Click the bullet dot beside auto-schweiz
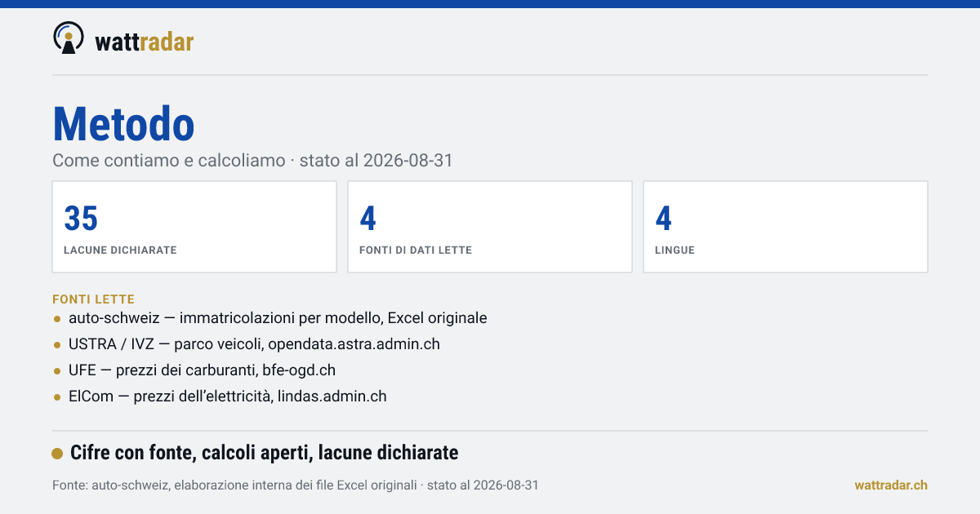 pyautogui.click(x=57, y=319)
